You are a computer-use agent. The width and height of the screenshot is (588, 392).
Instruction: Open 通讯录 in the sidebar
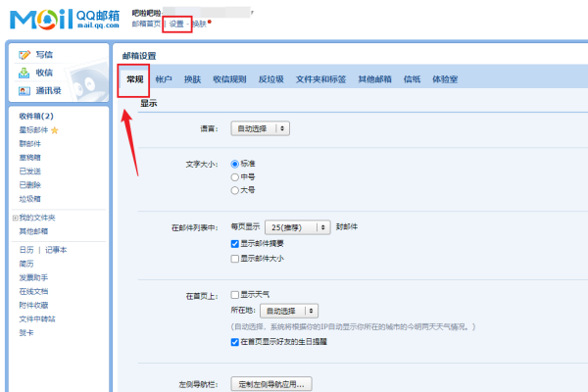pos(48,91)
